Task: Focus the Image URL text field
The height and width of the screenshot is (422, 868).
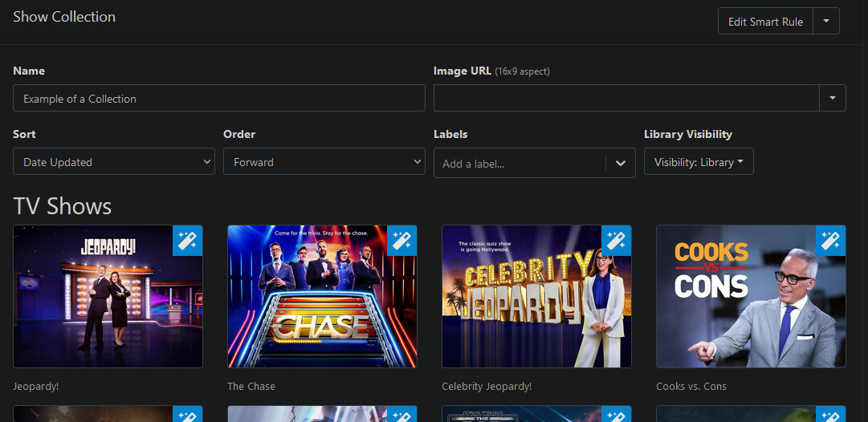Action: 626,99
